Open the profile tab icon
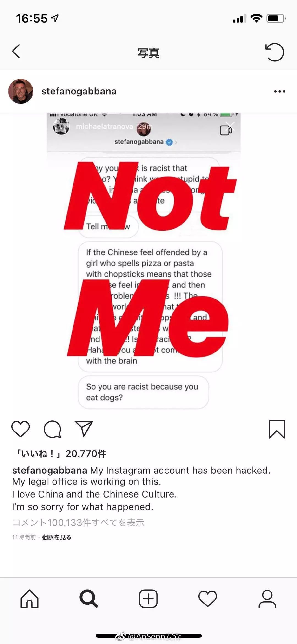Screen dimensions: 297x644 click(x=267, y=599)
